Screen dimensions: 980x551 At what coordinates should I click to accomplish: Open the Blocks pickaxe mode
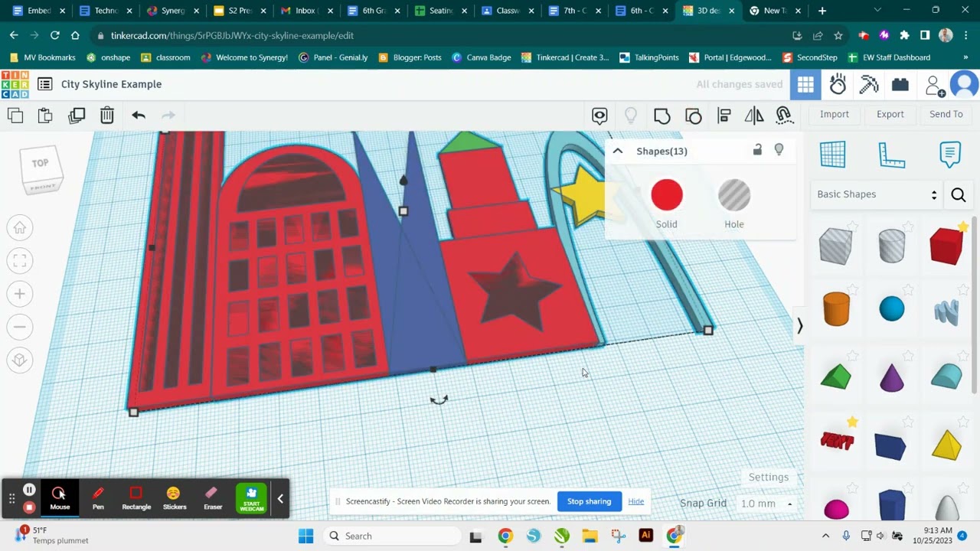point(869,85)
